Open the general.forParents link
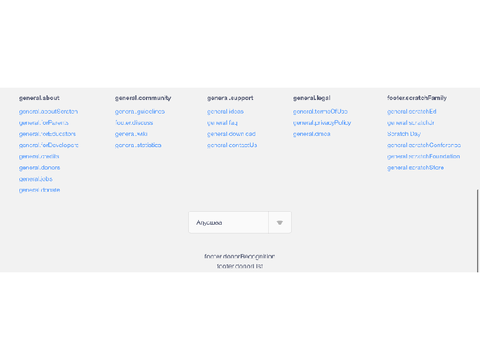This screenshot has width=480, height=360. (44, 123)
